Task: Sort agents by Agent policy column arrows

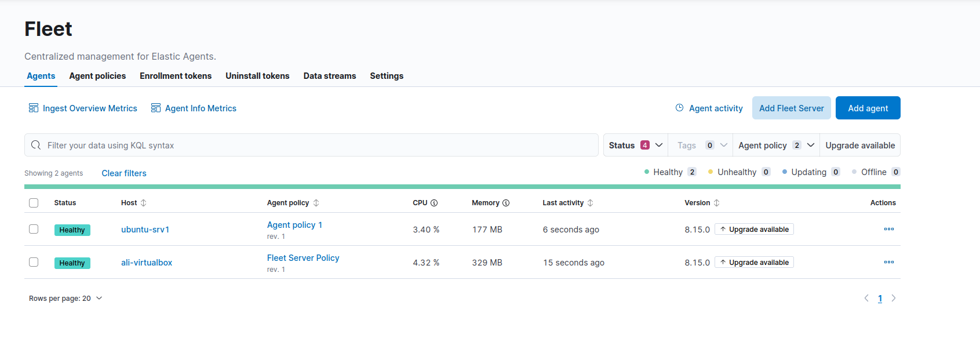Action: click(316, 203)
